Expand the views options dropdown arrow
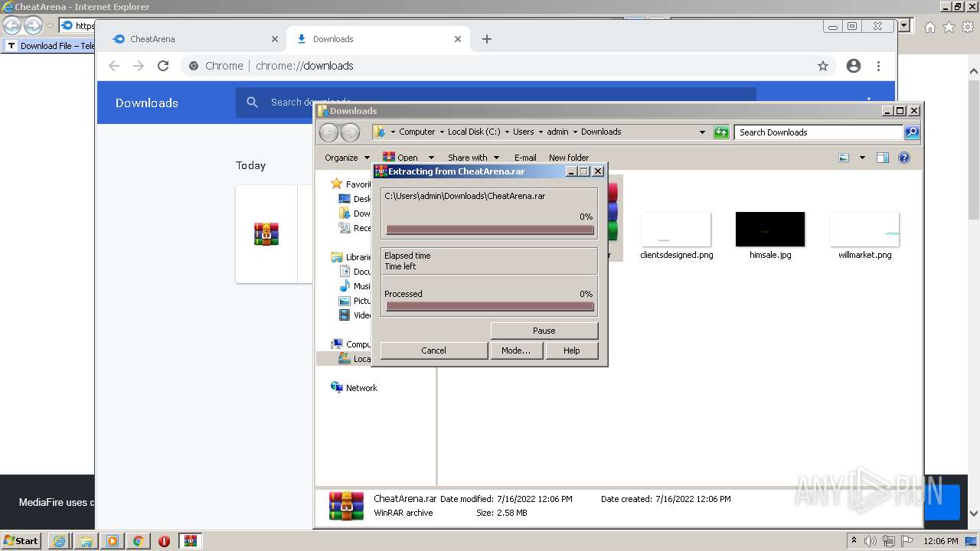Viewport: 980px width, 551px height. tap(862, 158)
